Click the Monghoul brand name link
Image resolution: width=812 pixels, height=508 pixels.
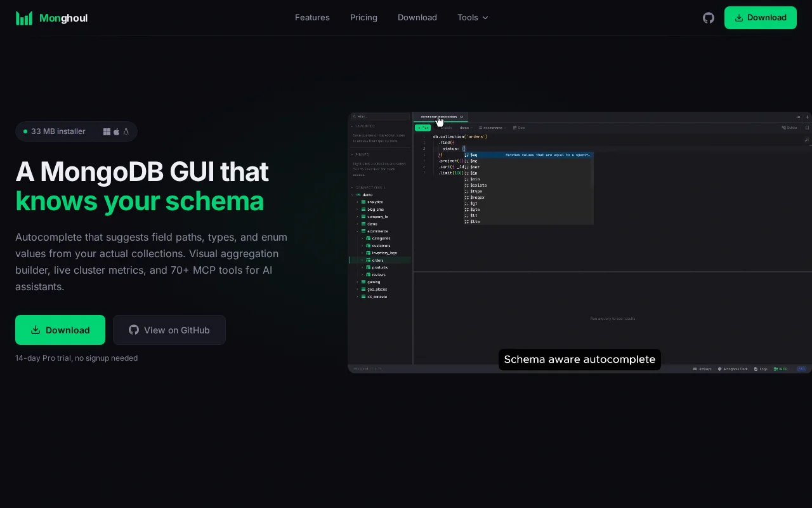click(63, 18)
